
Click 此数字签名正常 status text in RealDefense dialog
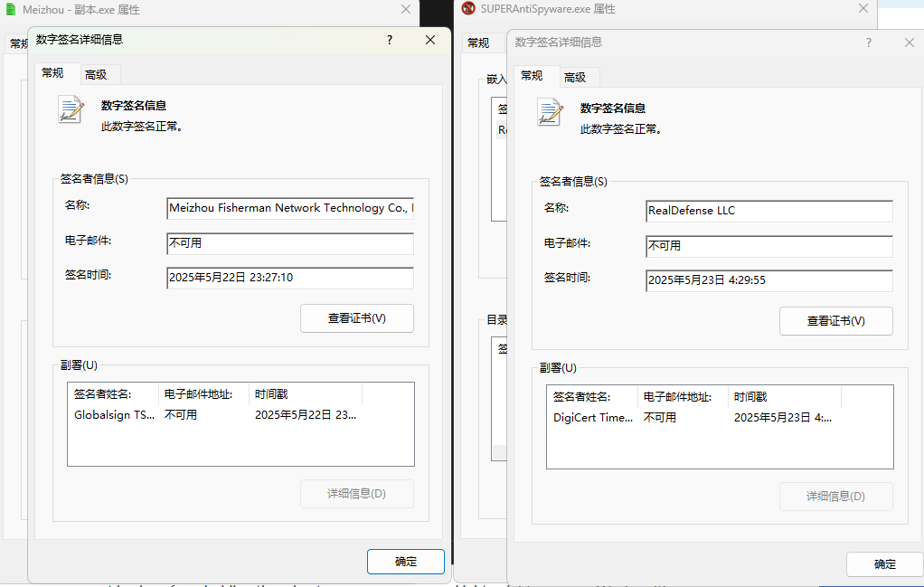click(620, 129)
